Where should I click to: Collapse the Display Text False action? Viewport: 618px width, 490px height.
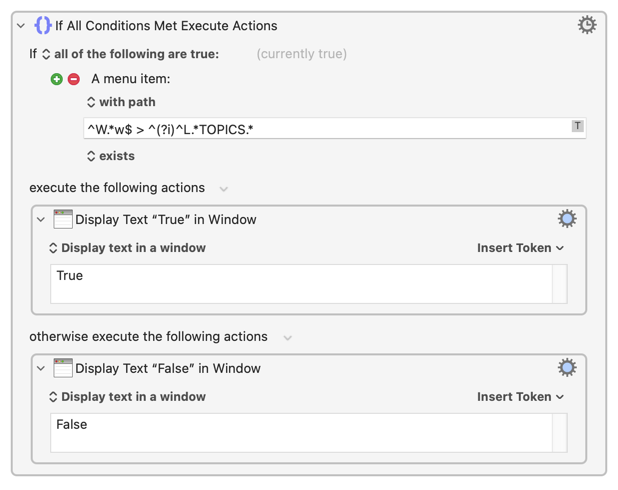point(41,369)
